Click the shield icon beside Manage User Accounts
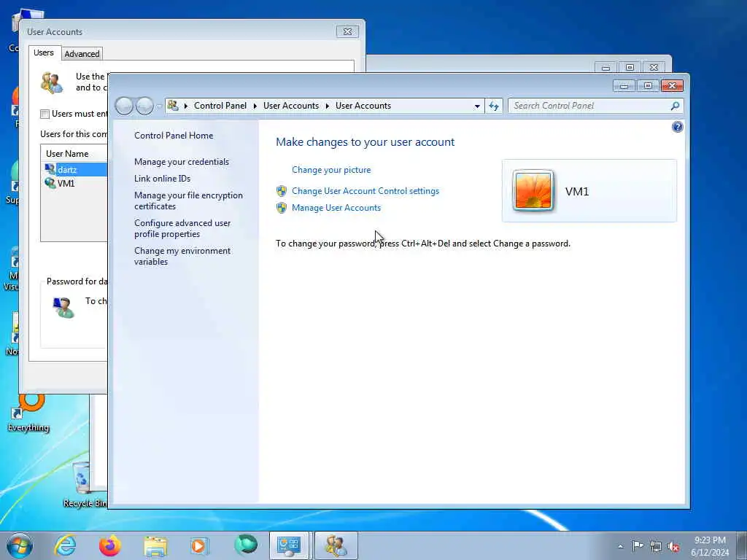Image resolution: width=747 pixels, height=560 pixels. [282, 208]
